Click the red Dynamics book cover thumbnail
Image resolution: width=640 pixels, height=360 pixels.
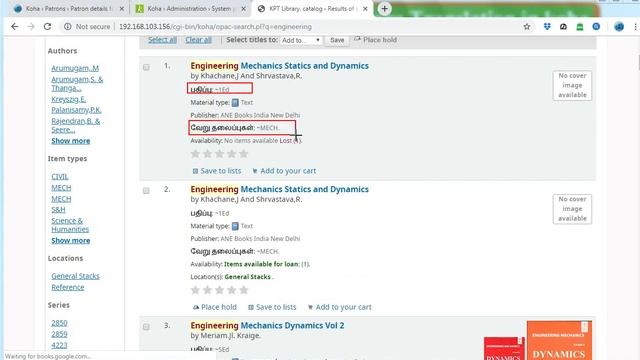pos(504,348)
